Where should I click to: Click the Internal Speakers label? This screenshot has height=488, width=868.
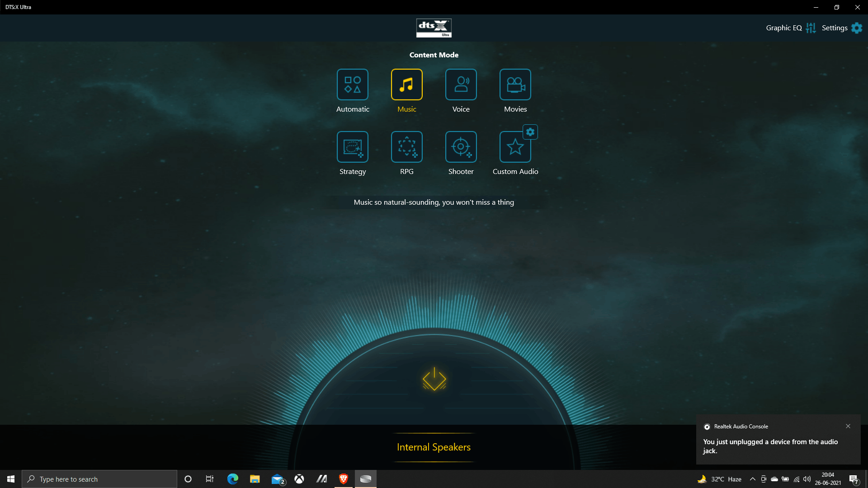[x=434, y=447]
